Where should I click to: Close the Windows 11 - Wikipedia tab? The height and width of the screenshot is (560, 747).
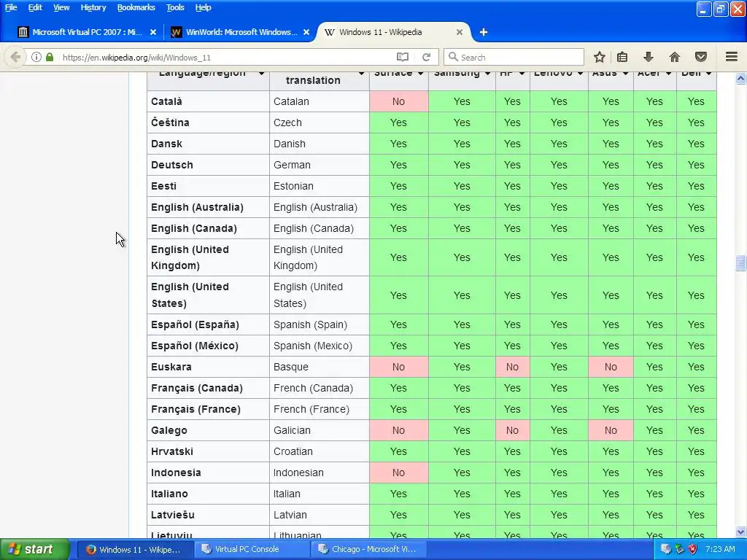pyautogui.click(x=460, y=32)
